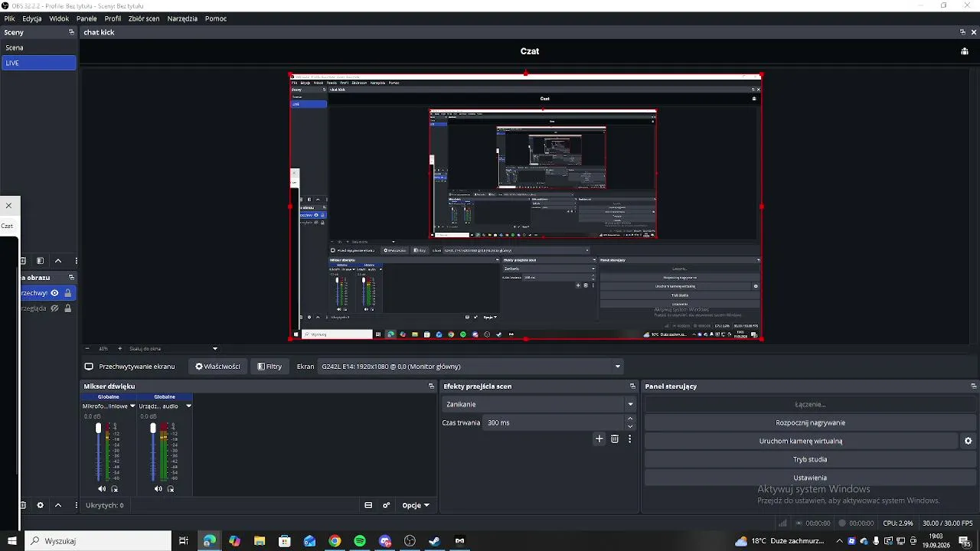Open source properties gear in bottom toolbar
The image size is (980, 551).
click(x=41, y=505)
